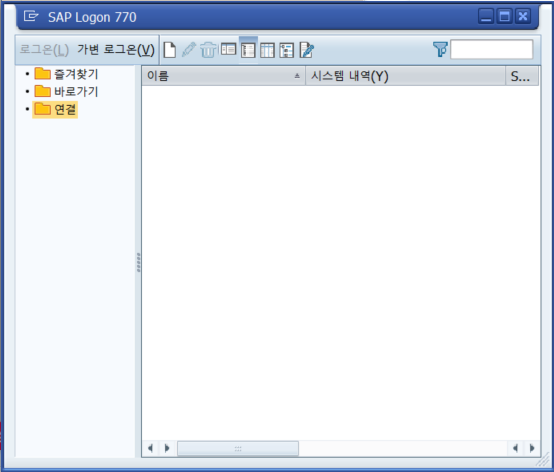Click the right scroll arrow beside scrollbar thumb
Viewport: 554px width, 472px height.
click(x=167, y=448)
